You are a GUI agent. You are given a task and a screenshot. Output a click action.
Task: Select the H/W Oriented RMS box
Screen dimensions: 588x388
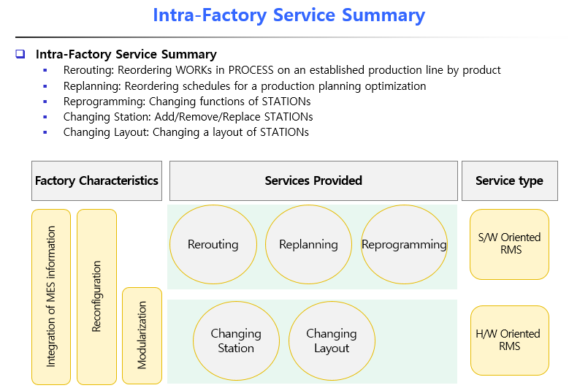click(x=509, y=340)
